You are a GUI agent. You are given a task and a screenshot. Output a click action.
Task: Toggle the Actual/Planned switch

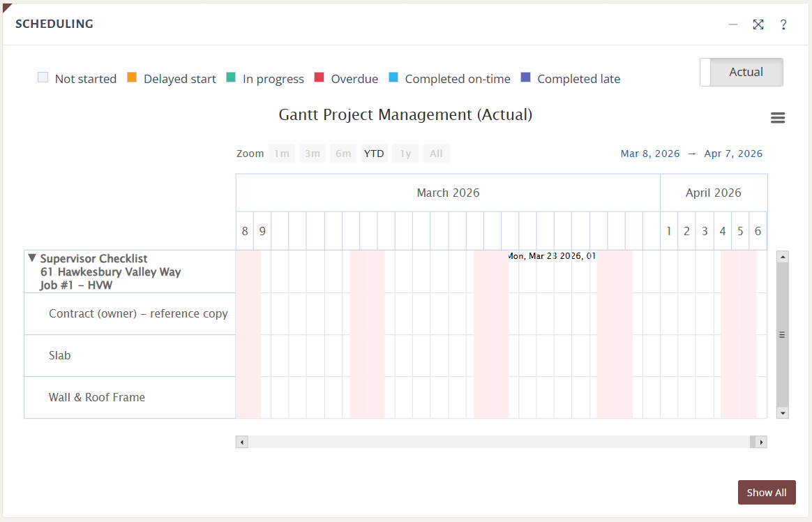[x=742, y=72]
